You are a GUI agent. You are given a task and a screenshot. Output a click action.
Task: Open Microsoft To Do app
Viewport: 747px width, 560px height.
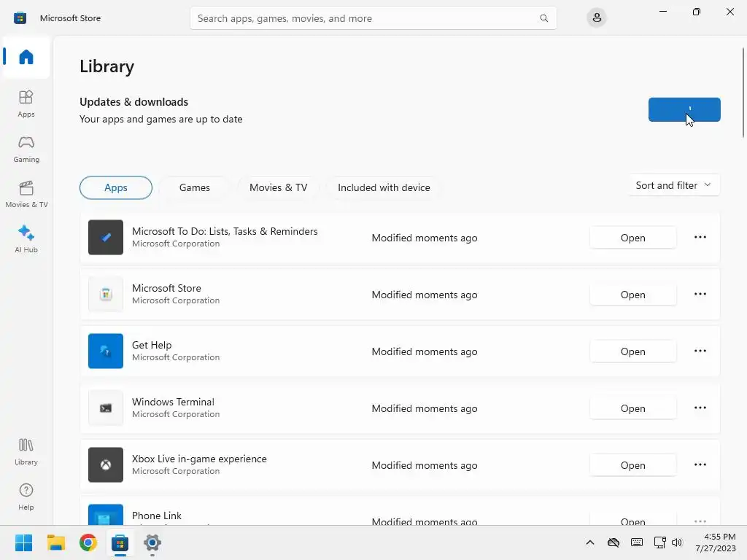pos(632,238)
